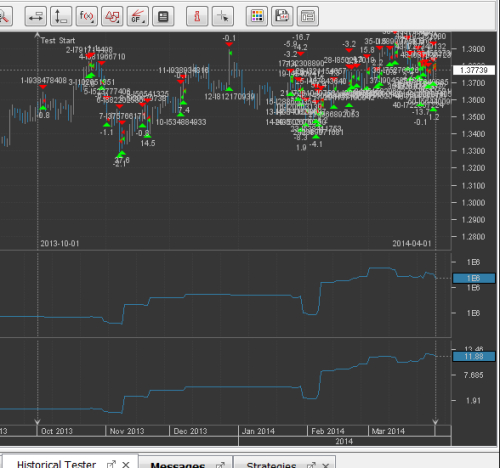
Task: Open the Gann/Fibonacci fan lines tool
Action: (x=138, y=16)
